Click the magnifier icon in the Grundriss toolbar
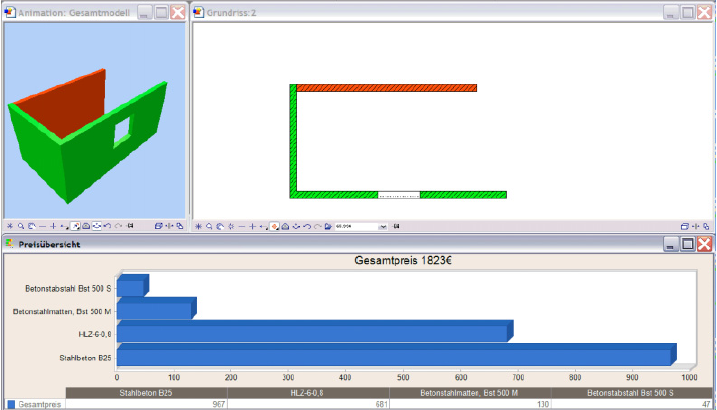This screenshot has width=717, height=410. tap(209, 227)
